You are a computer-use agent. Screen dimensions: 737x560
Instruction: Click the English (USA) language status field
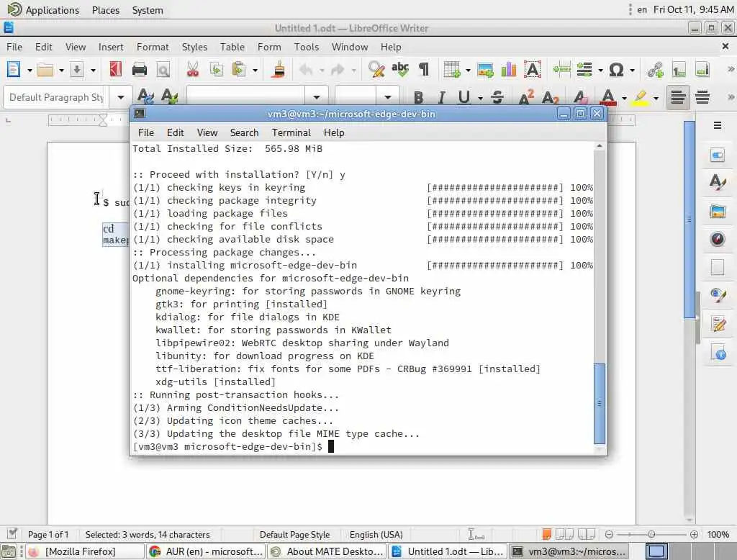coord(376,535)
